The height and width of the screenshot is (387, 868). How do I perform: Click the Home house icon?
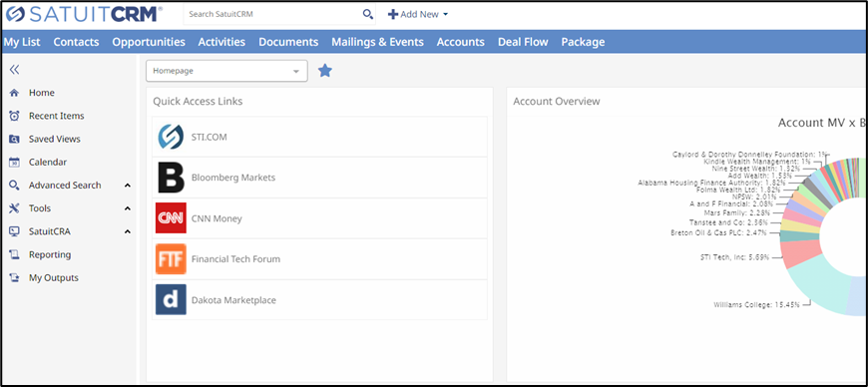pos(14,93)
